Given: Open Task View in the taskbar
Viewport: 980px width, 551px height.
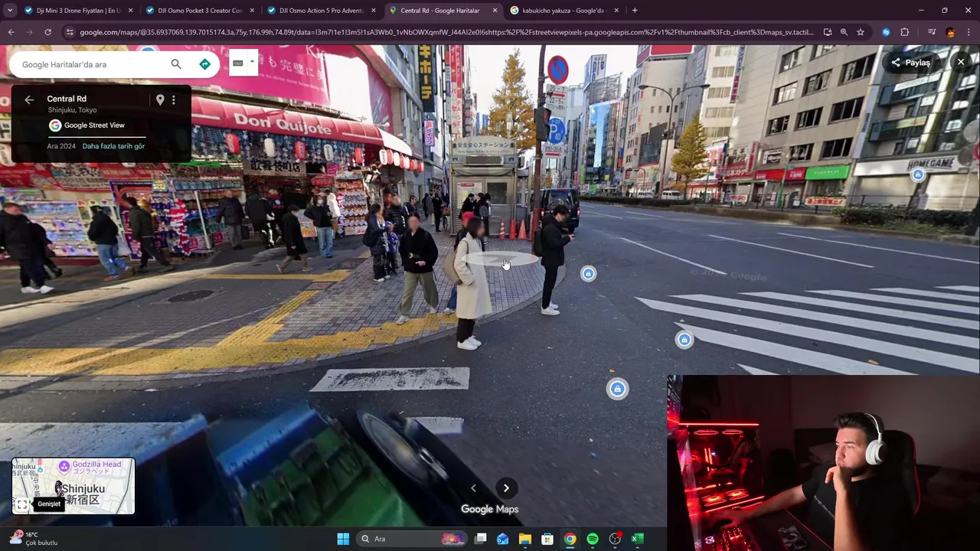Looking at the screenshot, I should (480, 539).
